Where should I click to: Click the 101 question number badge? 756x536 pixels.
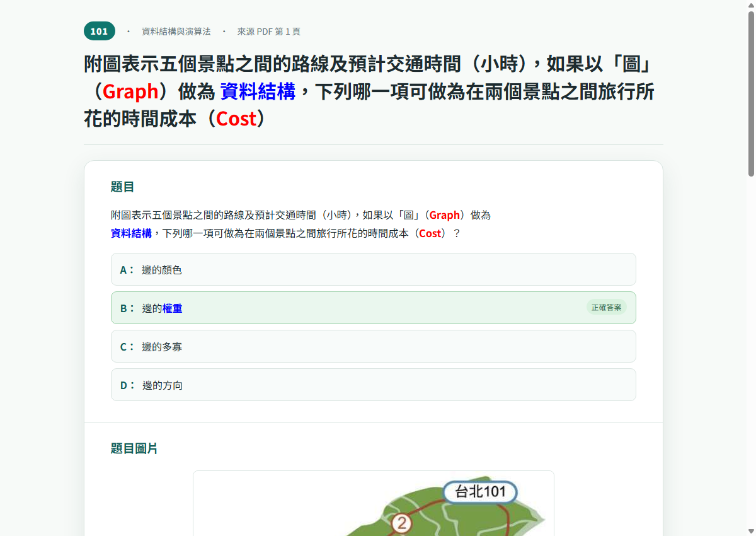(x=100, y=31)
